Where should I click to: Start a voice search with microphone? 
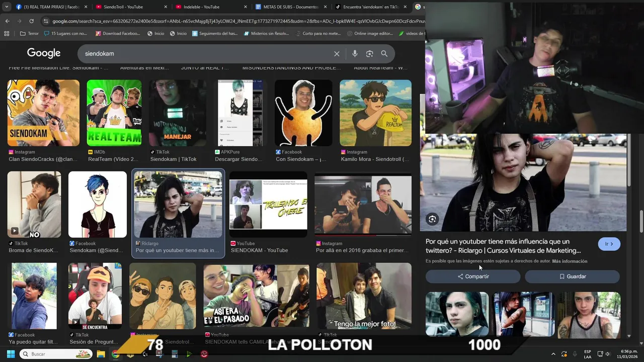pos(355,54)
